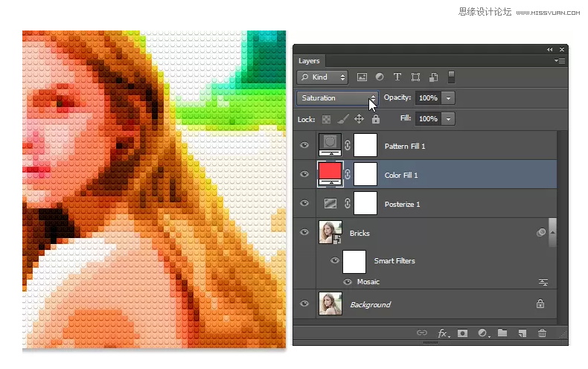The width and height of the screenshot is (588, 369).
Task: Select the Color Fill 1 layer name
Action: 401,175
